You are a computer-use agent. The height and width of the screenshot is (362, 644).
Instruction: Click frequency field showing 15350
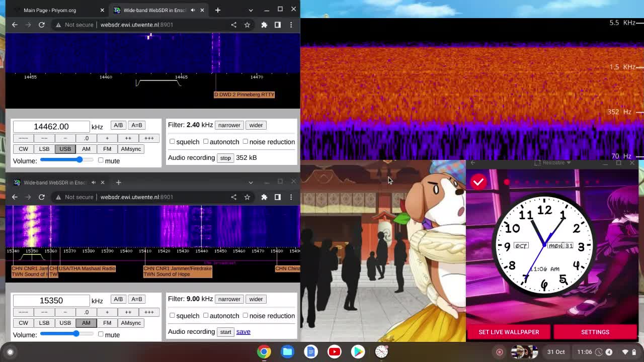[51, 301]
